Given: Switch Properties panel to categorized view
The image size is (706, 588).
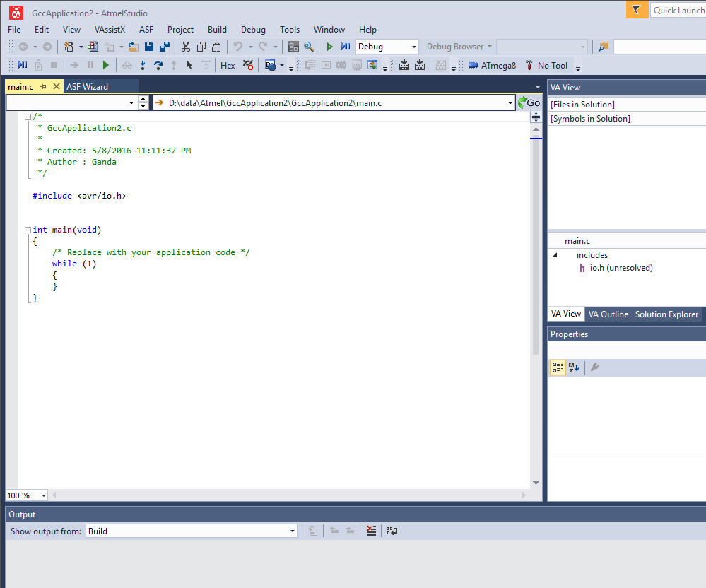Looking at the screenshot, I should tap(558, 367).
